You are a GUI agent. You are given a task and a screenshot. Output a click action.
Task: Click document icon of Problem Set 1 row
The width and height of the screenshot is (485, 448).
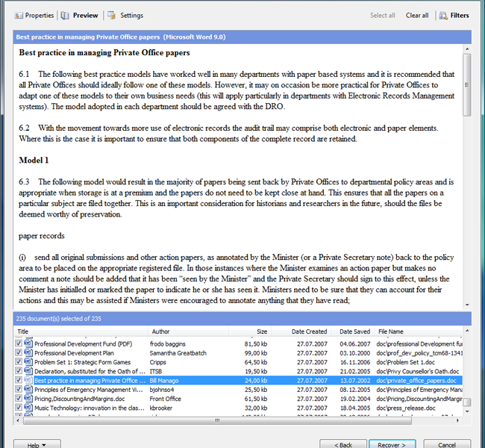tap(28, 361)
